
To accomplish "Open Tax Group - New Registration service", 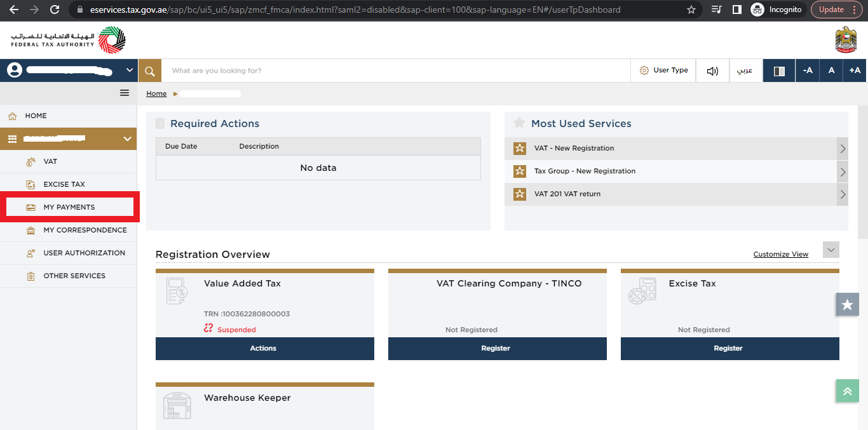I will click(x=676, y=171).
